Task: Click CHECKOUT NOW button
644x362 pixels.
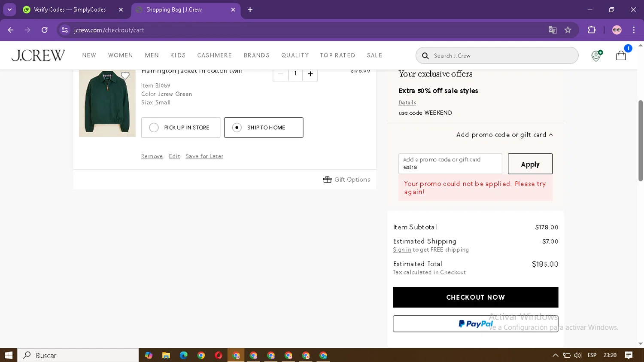Action: coord(475,297)
